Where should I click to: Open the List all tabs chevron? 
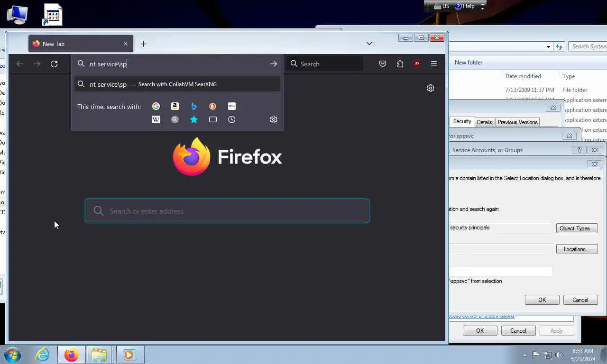(369, 44)
